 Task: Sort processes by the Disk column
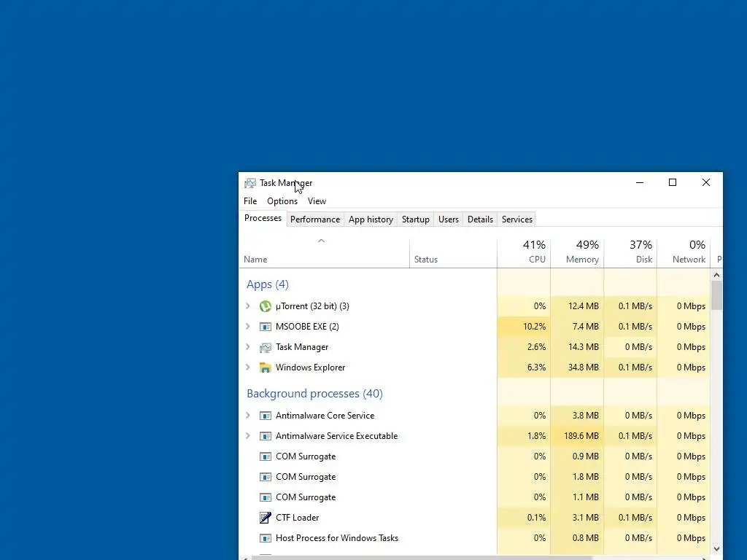tap(630, 252)
